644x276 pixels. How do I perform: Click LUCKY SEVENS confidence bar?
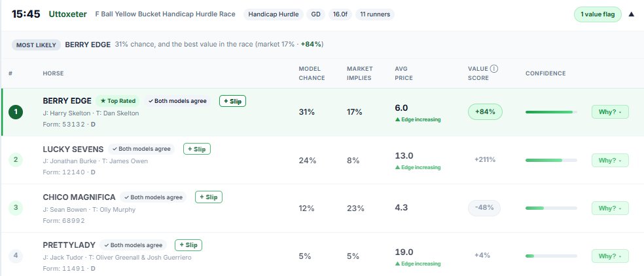pos(551,160)
